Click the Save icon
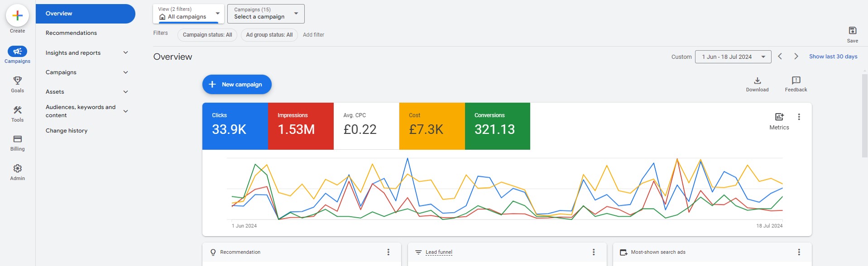 click(852, 31)
